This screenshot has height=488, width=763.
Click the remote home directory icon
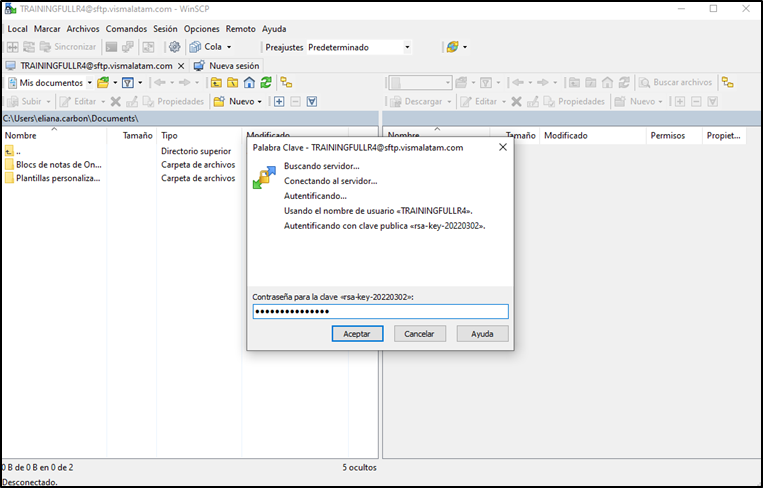point(607,82)
